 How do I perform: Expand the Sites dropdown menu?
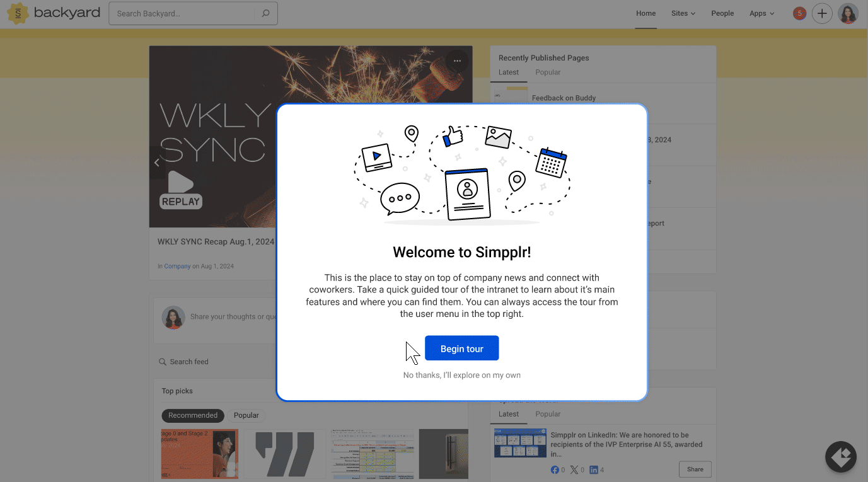tap(683, 13)
